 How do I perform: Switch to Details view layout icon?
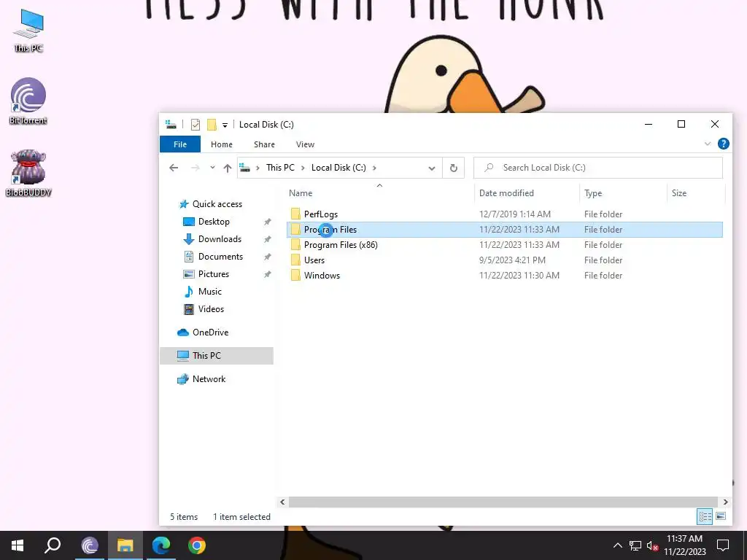(x=705, y=517)
